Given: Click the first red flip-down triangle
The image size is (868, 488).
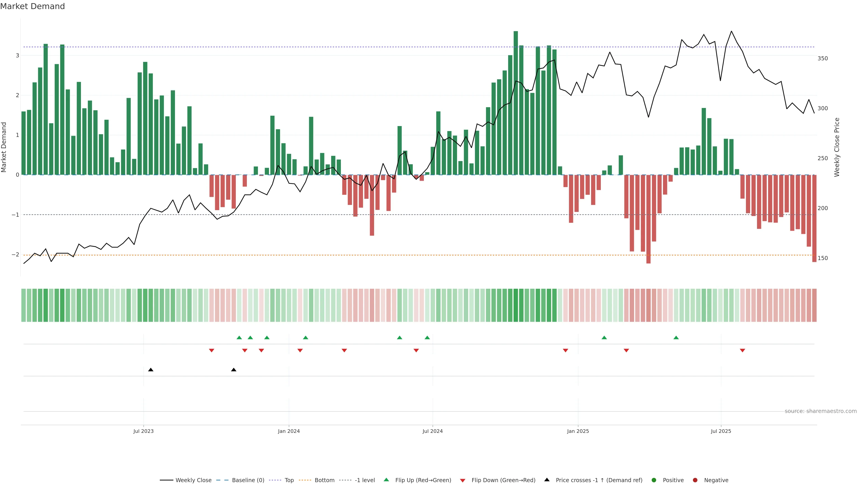Looking at the screenshot, I should coord(212,351).
